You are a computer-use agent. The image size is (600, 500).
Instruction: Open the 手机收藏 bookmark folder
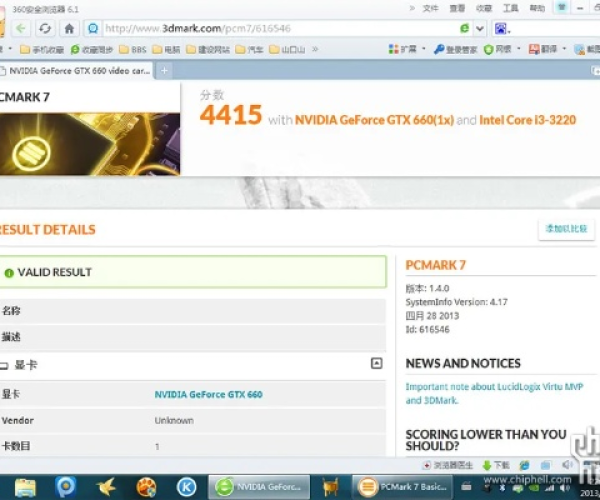42,50
